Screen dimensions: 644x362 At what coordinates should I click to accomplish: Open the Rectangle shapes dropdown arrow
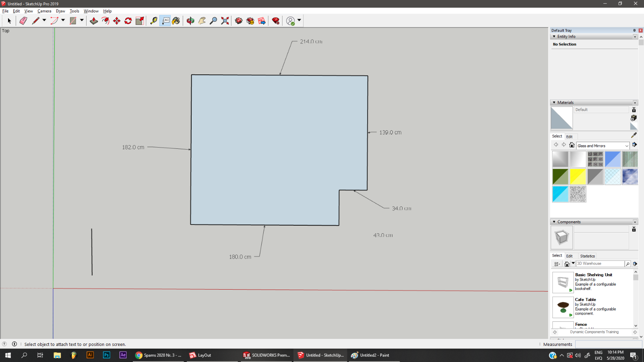click(x=82, y=21)
